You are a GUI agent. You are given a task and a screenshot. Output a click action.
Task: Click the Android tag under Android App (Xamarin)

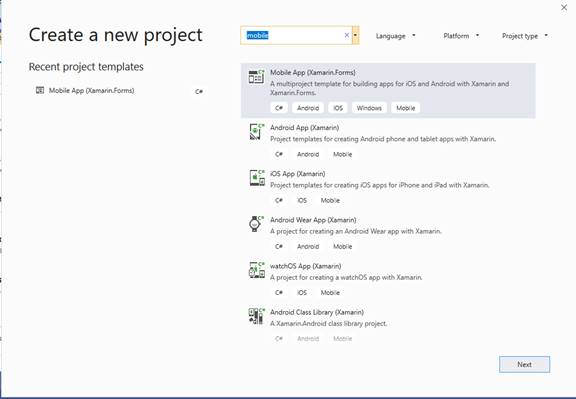(308, 154)
